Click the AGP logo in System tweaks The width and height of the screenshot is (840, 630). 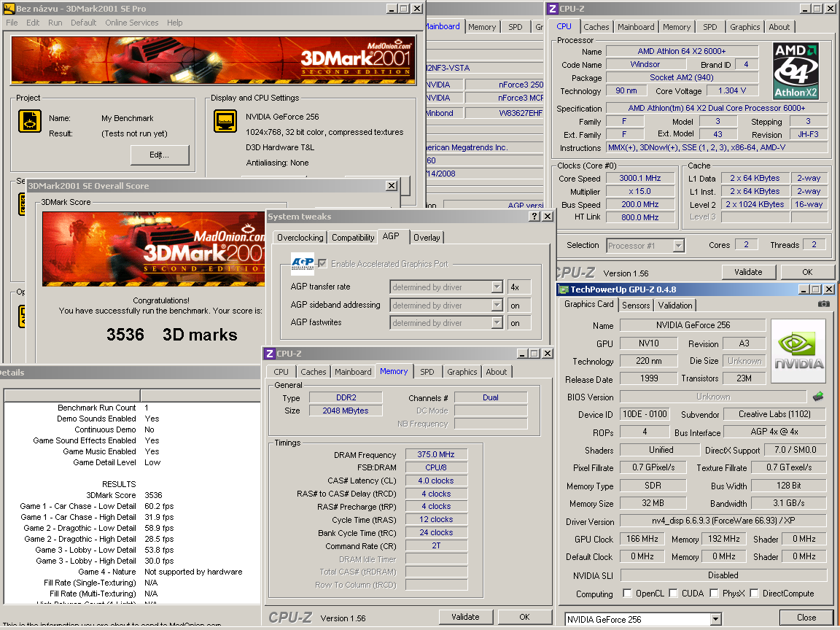303,263
